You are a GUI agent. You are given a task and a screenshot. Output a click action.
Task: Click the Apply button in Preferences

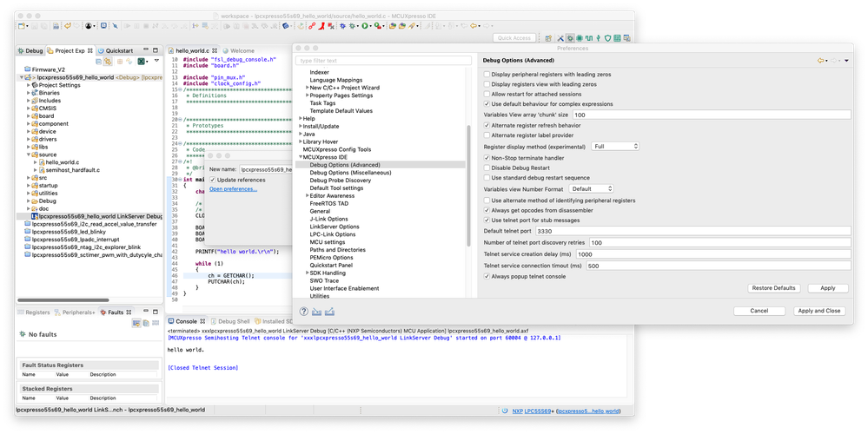[x=827, y=288]
